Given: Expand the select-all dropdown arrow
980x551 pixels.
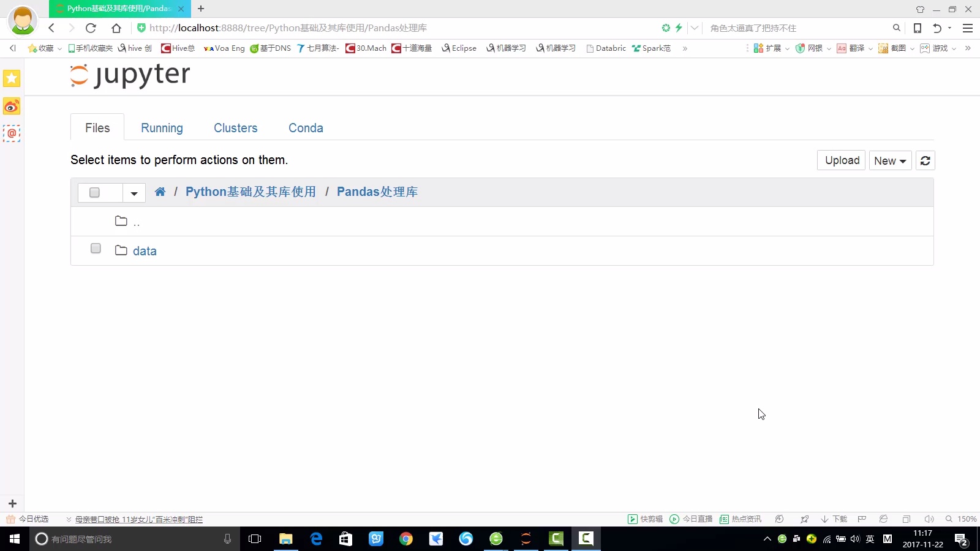Looking at the screenshot, I should [x=134, y=193].
